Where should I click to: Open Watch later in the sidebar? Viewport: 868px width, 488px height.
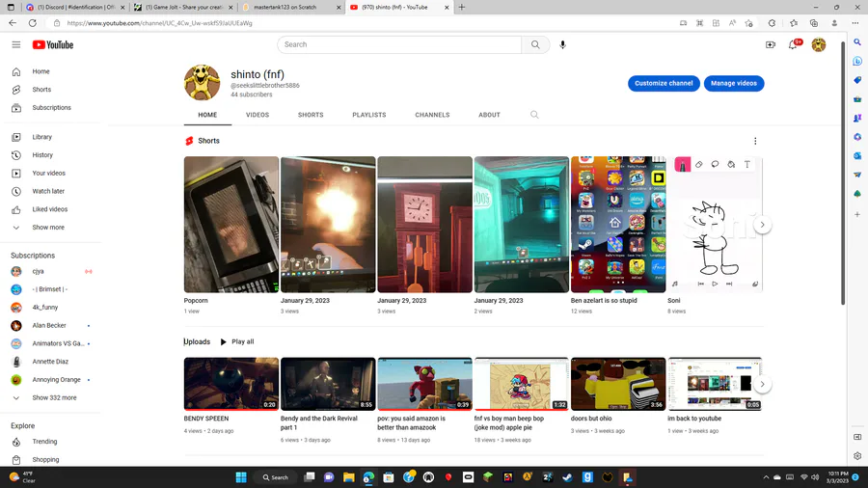click(50, 191)
